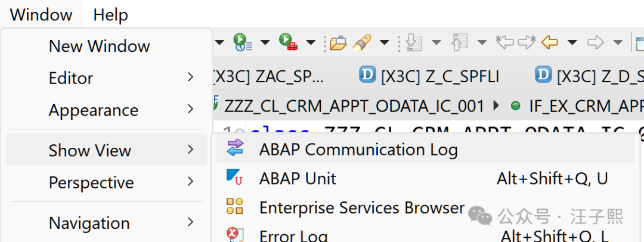Click the D icon on Z_C_SPFLI tab

click(367, 75)
